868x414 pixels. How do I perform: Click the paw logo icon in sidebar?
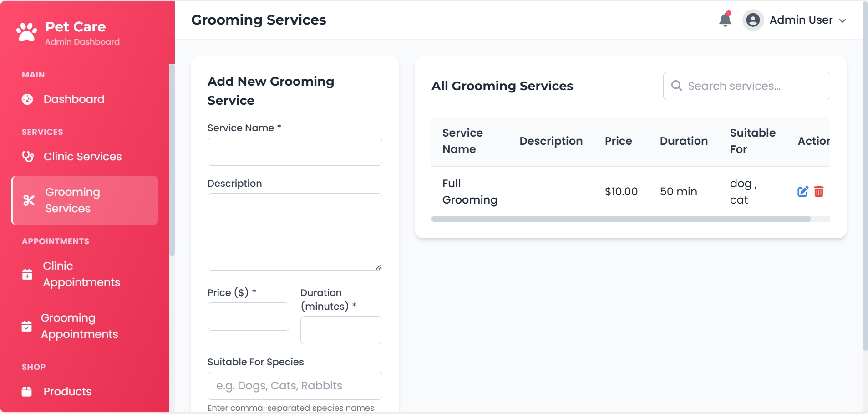point(26,32)
